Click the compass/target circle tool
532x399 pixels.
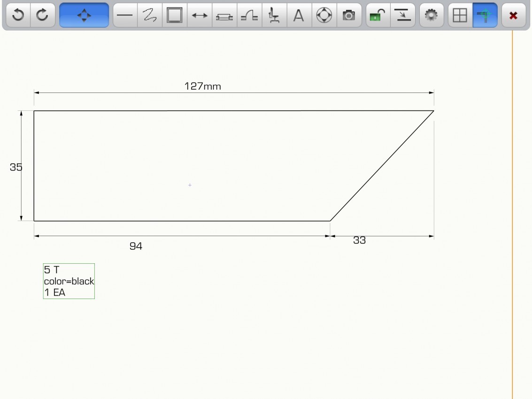coord(324,15)
